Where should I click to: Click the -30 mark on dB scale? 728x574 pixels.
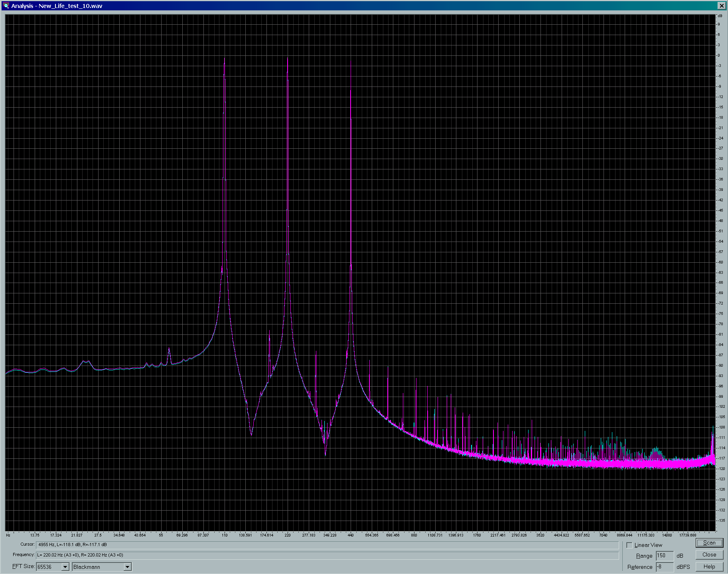pyautogui.click(x=720, y=159)
